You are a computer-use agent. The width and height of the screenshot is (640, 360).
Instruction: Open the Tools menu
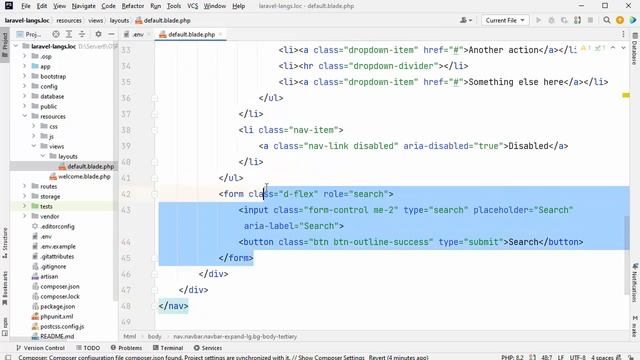click(173, 6)
